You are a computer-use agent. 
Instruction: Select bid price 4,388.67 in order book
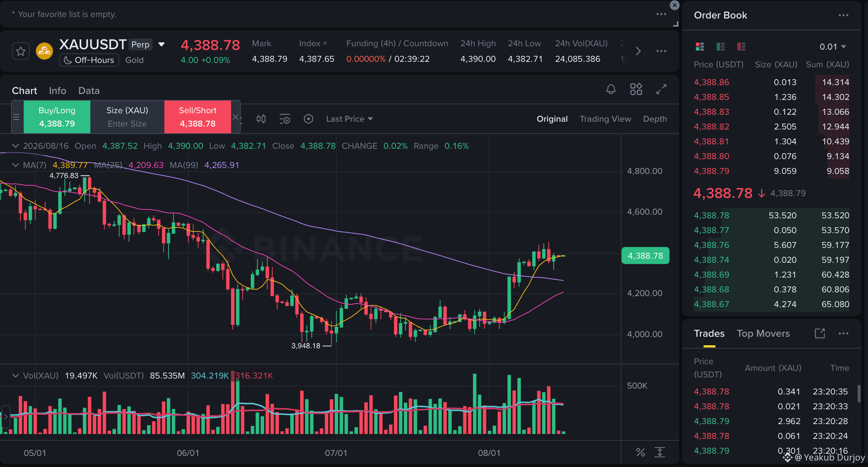click(711, 304)
